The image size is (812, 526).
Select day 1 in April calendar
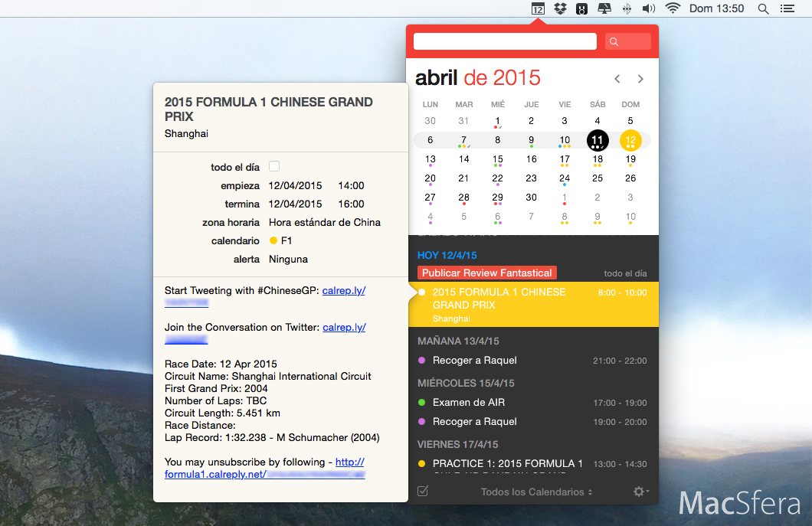[x=497, y=122]
